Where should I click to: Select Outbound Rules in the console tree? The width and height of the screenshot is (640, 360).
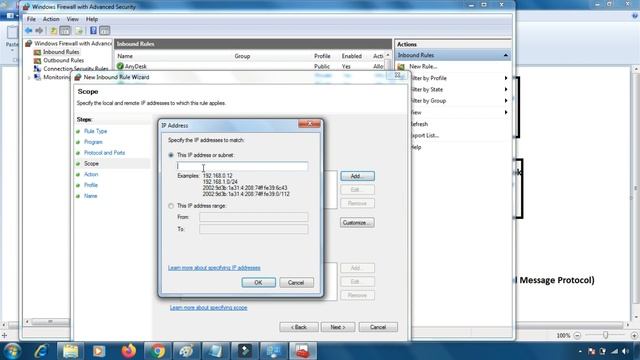pos(63,60)
